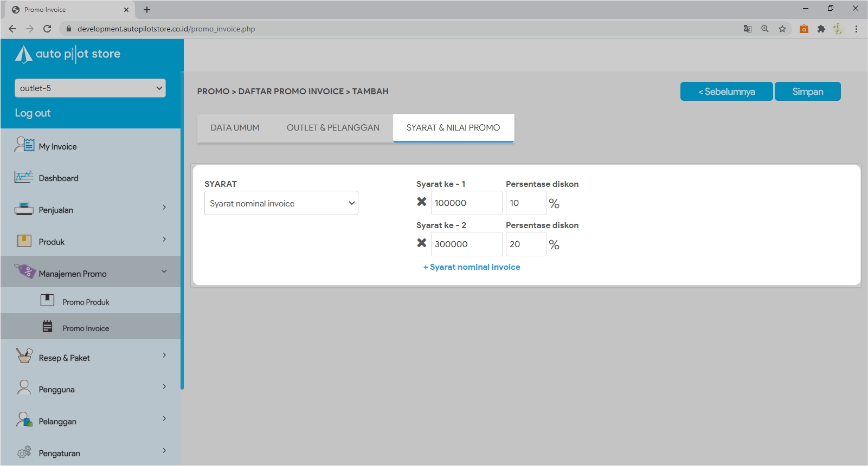868x466 pixels.
Task: Delete Syarat ke-2 using X icon
Action: pos(421,243)
